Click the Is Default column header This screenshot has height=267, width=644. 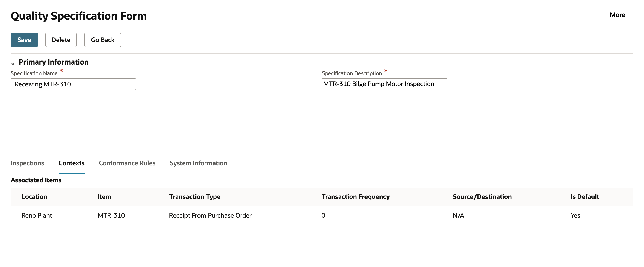click(585, 197)
